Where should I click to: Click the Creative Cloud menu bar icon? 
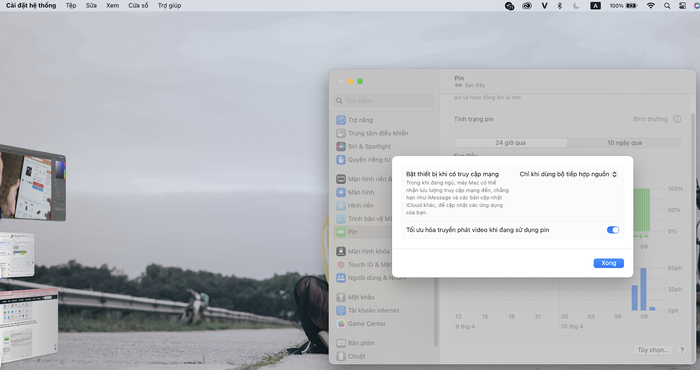[527, 6]
